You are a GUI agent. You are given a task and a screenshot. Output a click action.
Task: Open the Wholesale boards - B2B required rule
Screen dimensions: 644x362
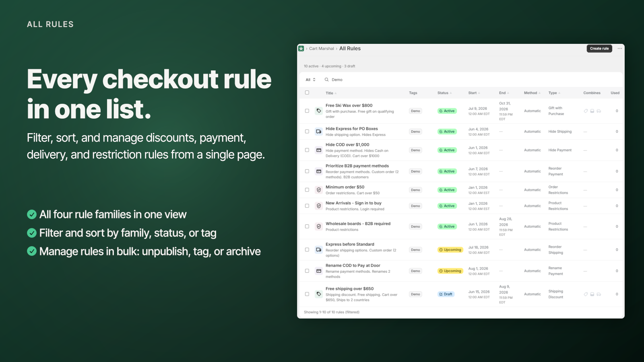click(358, 224)
